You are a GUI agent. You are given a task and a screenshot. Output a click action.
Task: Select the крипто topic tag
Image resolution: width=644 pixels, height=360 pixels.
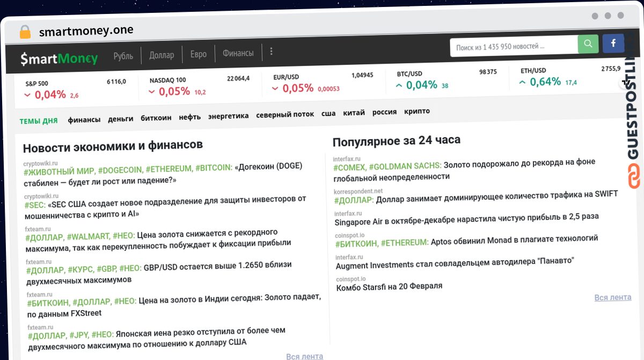[417, 111]
